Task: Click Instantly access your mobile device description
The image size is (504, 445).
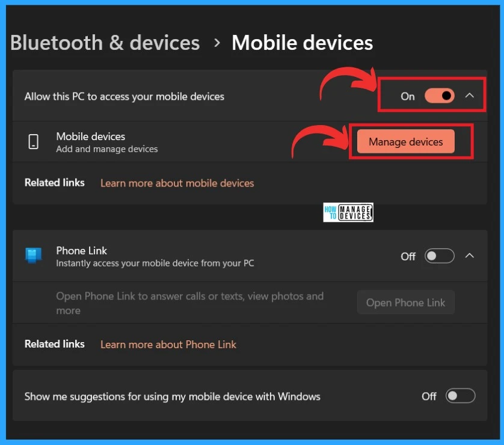Action: (x=155, y=263)
